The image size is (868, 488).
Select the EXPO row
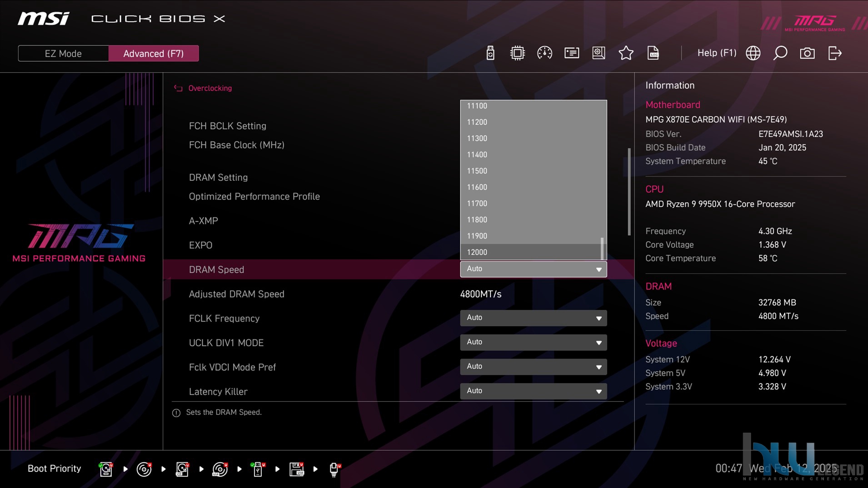(200, 245)
